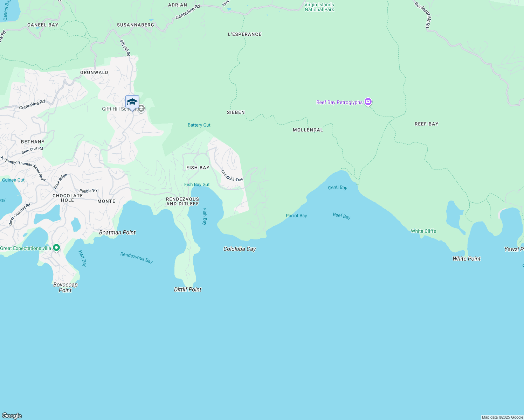Click the Fish Bay water label
524x420 pixels.
pos(205,216)
